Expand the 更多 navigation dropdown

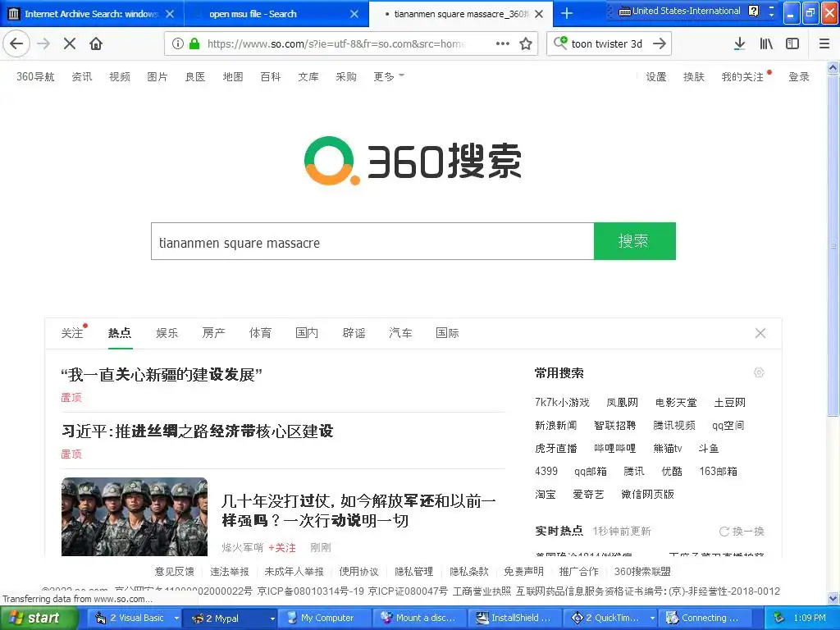pos(389,76)
